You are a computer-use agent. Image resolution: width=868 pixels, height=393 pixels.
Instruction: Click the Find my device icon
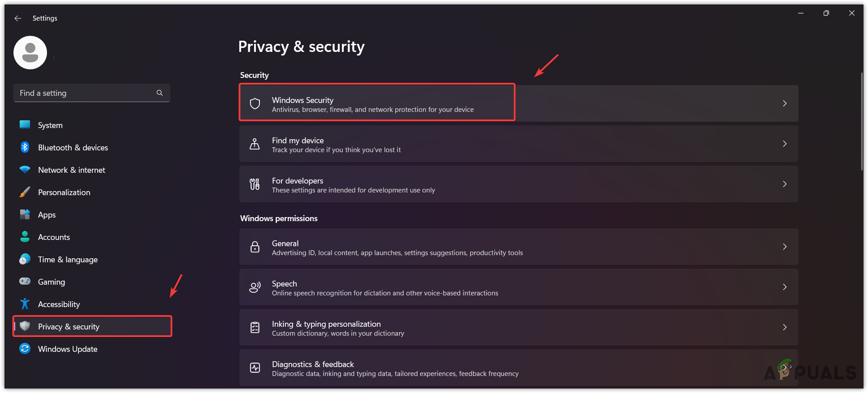255,144
